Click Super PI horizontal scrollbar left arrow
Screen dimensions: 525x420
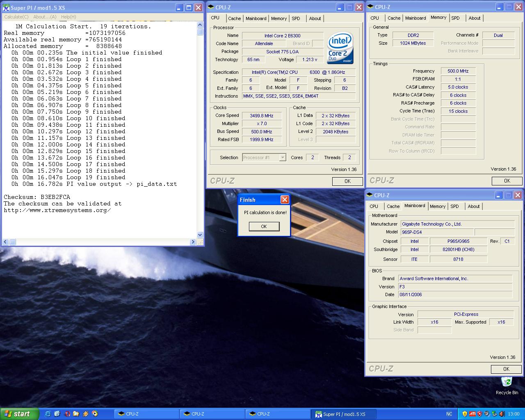point(5,242)
